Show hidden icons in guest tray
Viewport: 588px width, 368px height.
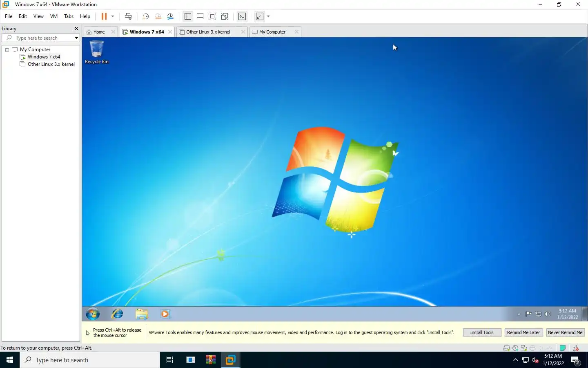point(519,314)
